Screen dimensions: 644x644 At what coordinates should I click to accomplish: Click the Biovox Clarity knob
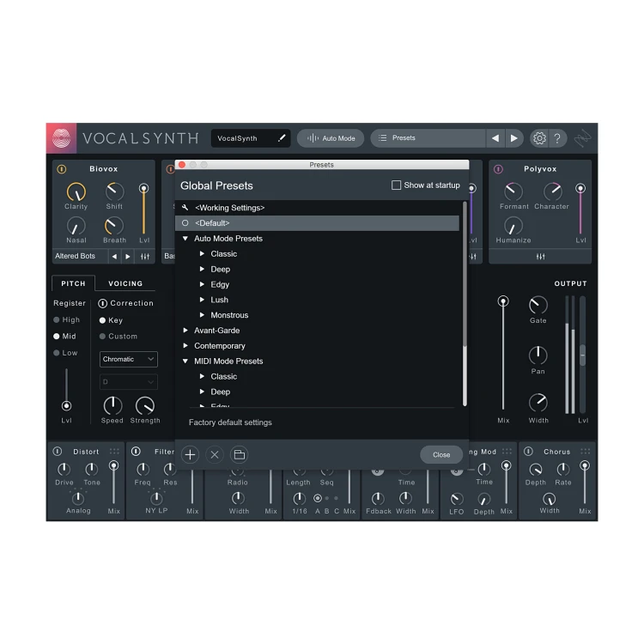[76, 191]
